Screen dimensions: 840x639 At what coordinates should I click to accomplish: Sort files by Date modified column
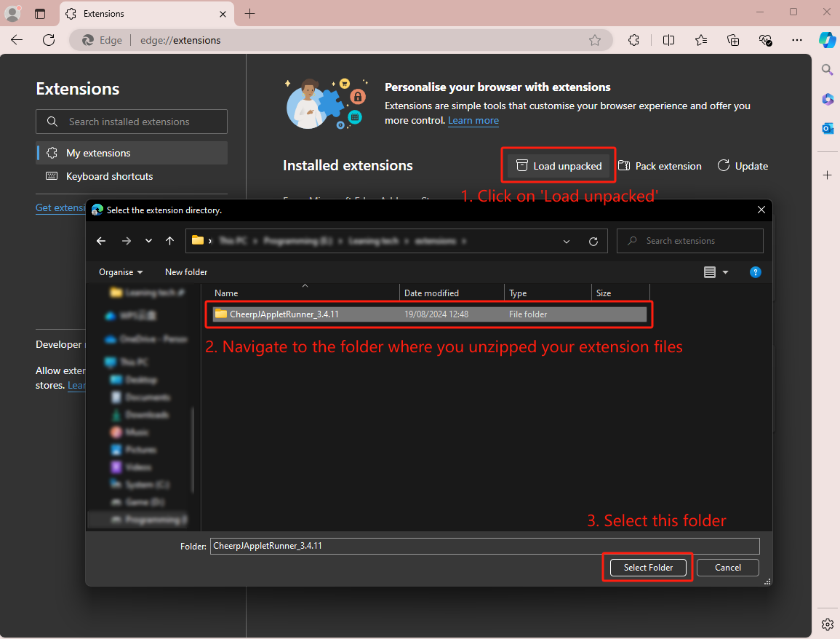(x=431, y=293)
